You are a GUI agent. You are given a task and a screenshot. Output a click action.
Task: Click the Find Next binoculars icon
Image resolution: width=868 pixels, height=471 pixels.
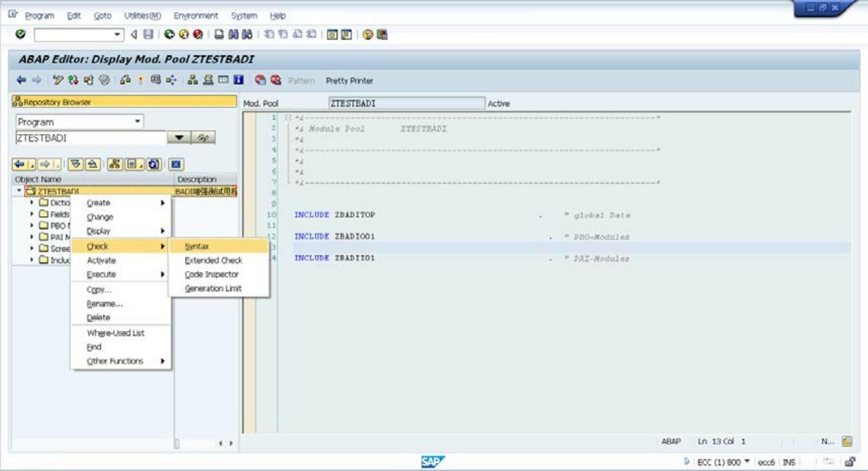click(247, 34)
